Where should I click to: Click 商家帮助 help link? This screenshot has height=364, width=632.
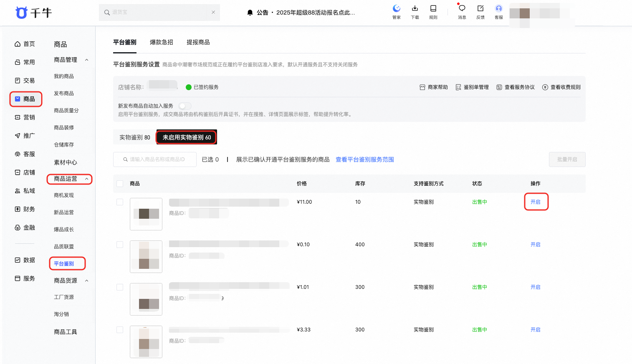(x=434, y=87)
